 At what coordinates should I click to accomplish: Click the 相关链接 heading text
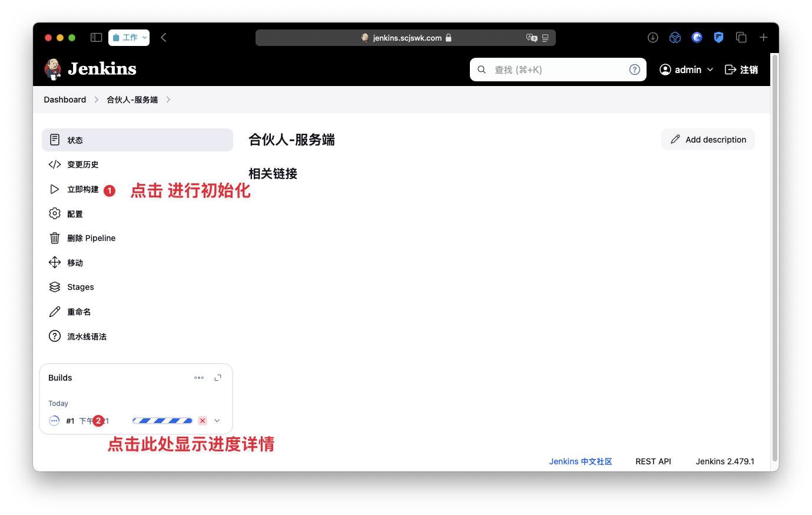tap(273, 174)
